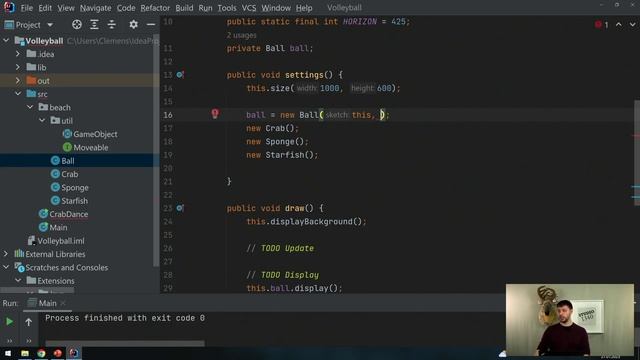Click the '2 usages' hint
Image resolution: width=640 pixels, height=360 pixels.
242,35
